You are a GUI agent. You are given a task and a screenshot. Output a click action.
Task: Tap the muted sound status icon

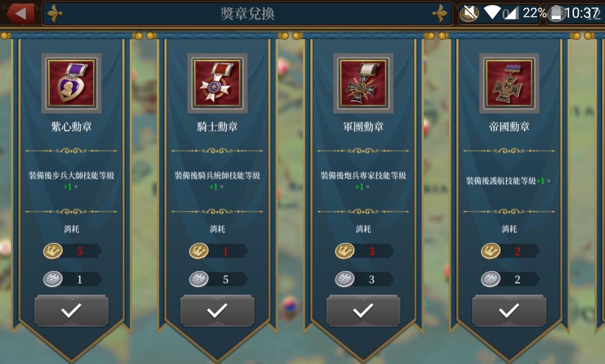(469, 13)
